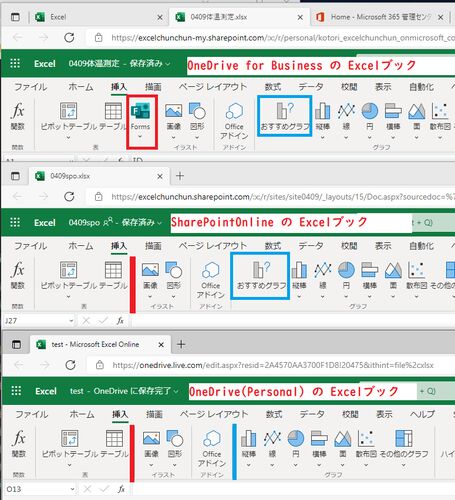
Task: Open 数式 tab in 0409spo window
Action: (x=273, y=246)
